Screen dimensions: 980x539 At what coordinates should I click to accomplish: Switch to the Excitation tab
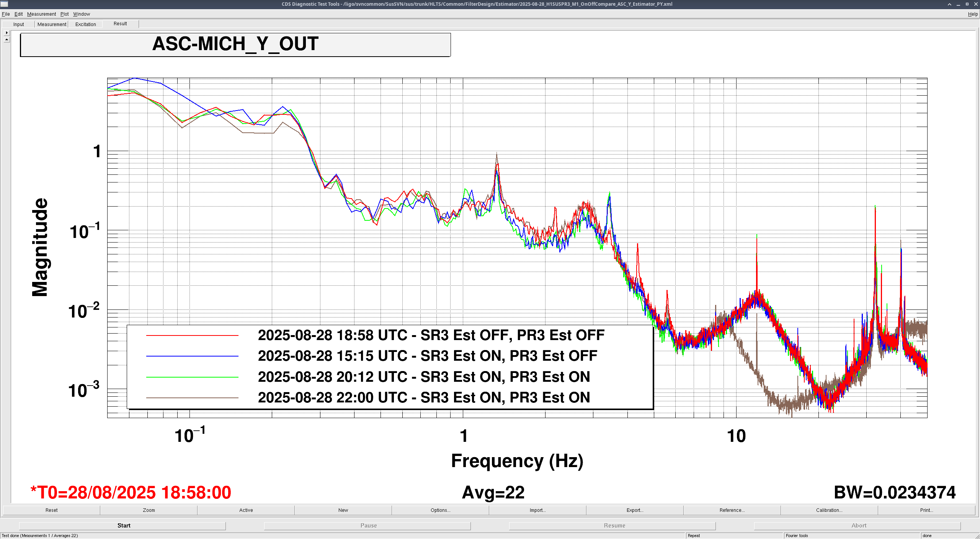coord(85,24)
